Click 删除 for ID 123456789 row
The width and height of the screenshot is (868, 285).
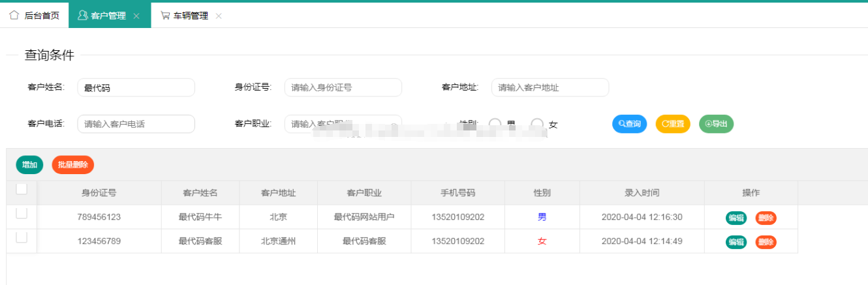point(766,242)
